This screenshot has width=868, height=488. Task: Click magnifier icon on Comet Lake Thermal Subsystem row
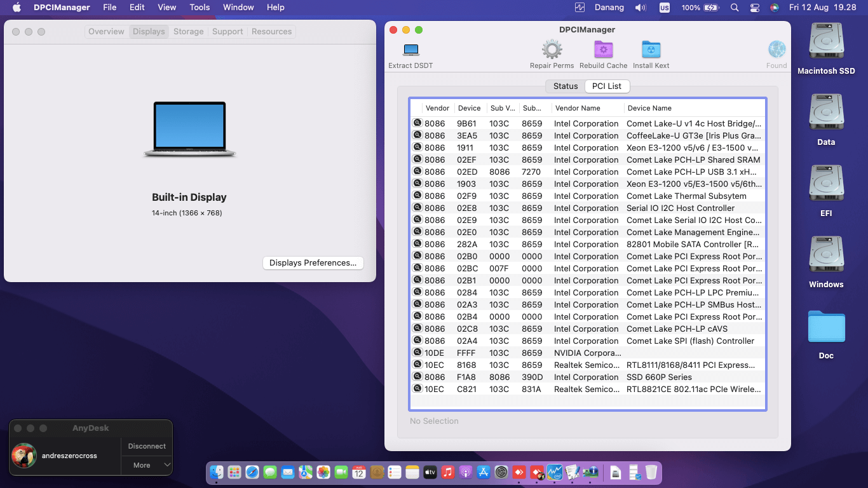[x=417, y=195]
